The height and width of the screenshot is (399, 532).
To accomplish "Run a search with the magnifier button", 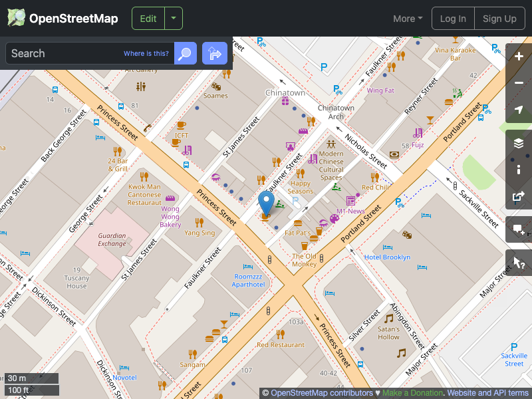I will pos(185,53).
